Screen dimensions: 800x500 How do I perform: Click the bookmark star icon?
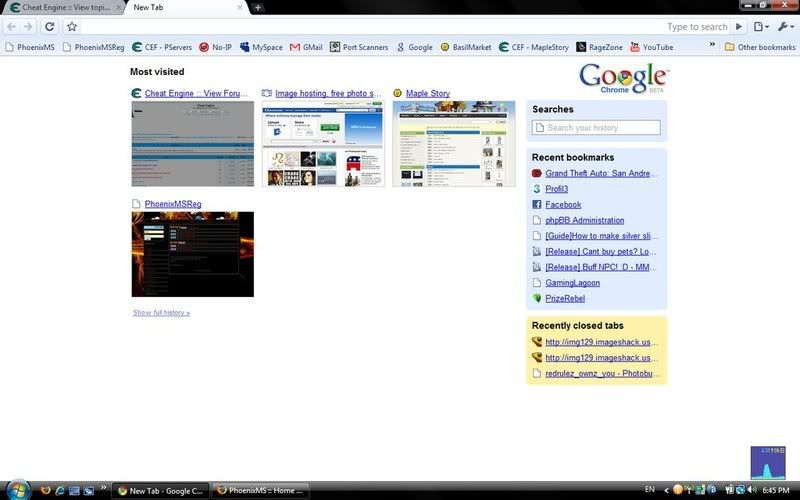pos(72,27)
